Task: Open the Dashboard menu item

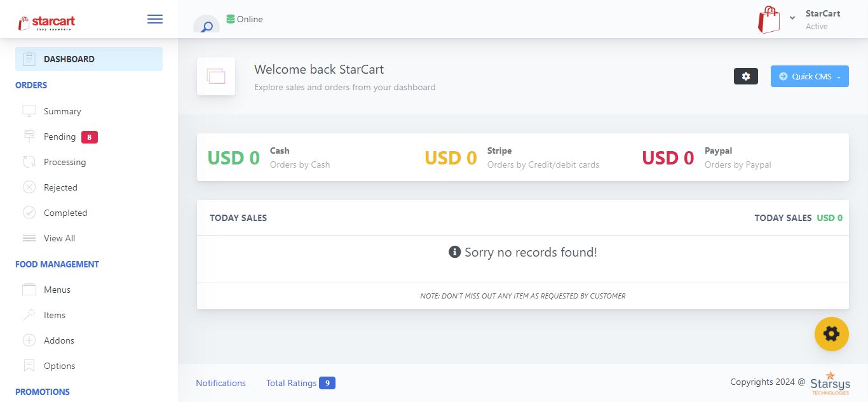Action: (x=69, y=59)
